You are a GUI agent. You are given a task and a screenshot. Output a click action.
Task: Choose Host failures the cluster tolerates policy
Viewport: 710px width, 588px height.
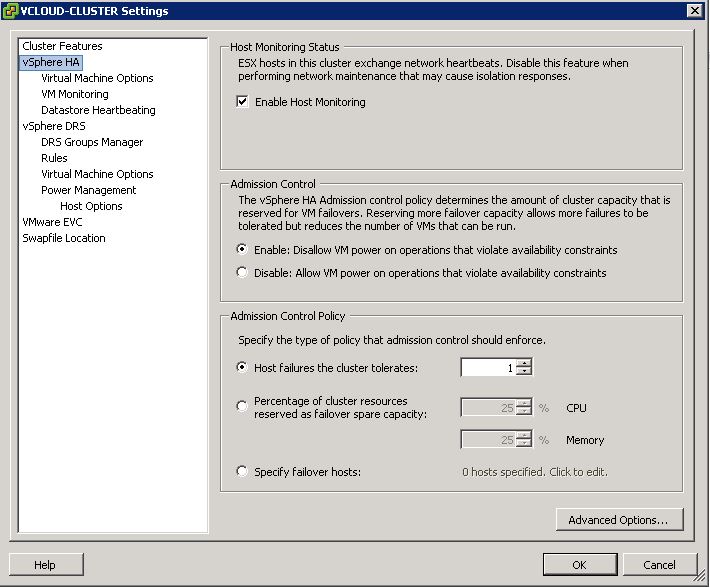point(242,367)
